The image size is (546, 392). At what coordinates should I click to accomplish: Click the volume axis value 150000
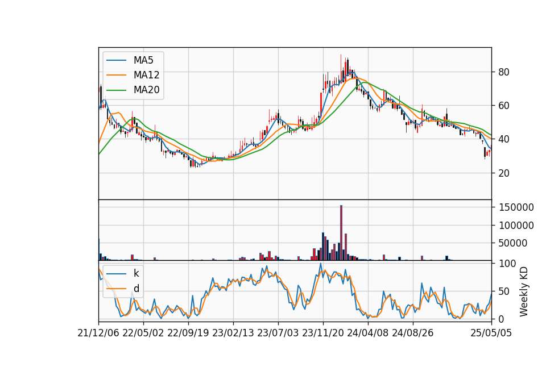(x=516, y=207)
